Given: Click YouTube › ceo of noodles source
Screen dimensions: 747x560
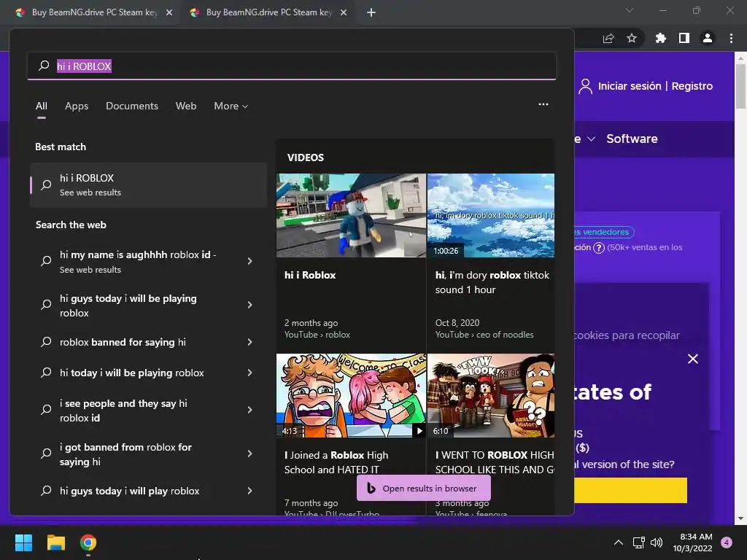Looking at the screenshot, I should [484, 335].
